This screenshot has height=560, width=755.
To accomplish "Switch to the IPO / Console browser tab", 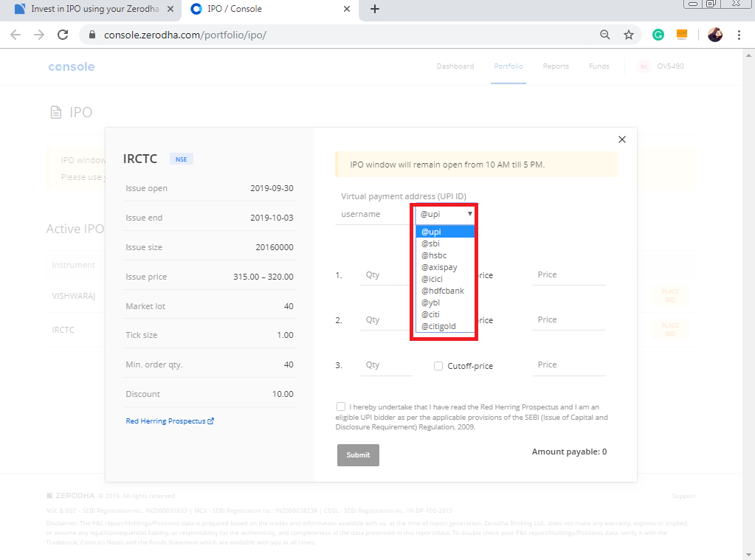I will (x=269, y=9).
